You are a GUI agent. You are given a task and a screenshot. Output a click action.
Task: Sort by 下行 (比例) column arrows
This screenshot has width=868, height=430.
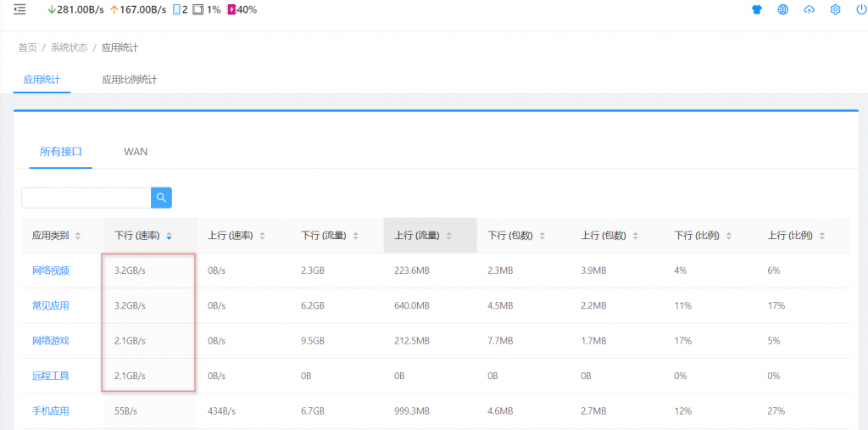pos(728,236)
